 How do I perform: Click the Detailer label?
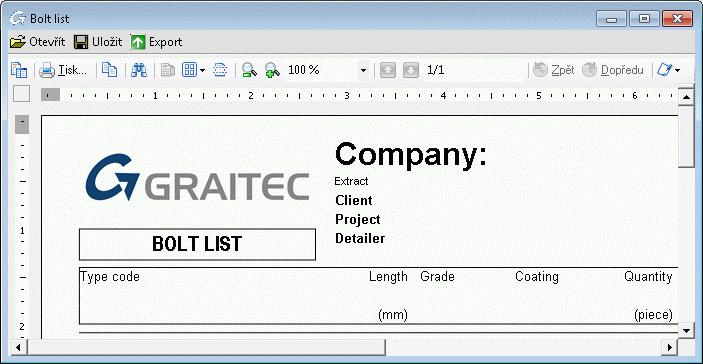pyautogui.click(x=360, y=238)
